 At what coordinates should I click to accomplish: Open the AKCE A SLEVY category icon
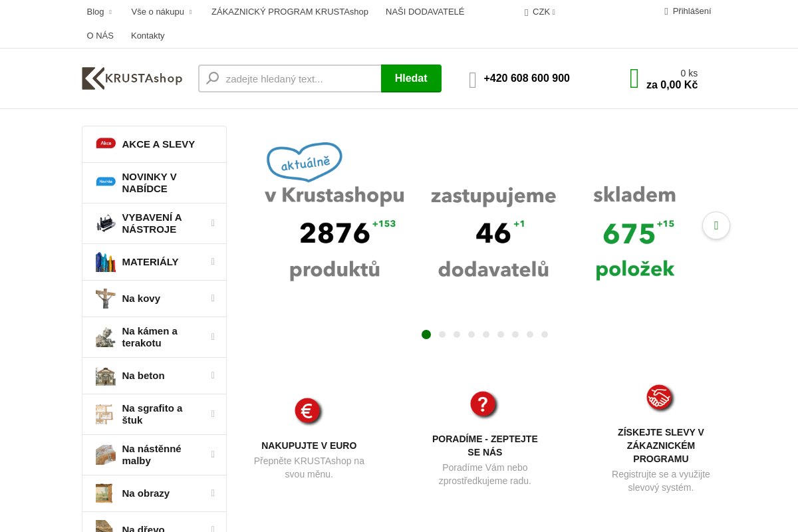(x=106, y=143)
